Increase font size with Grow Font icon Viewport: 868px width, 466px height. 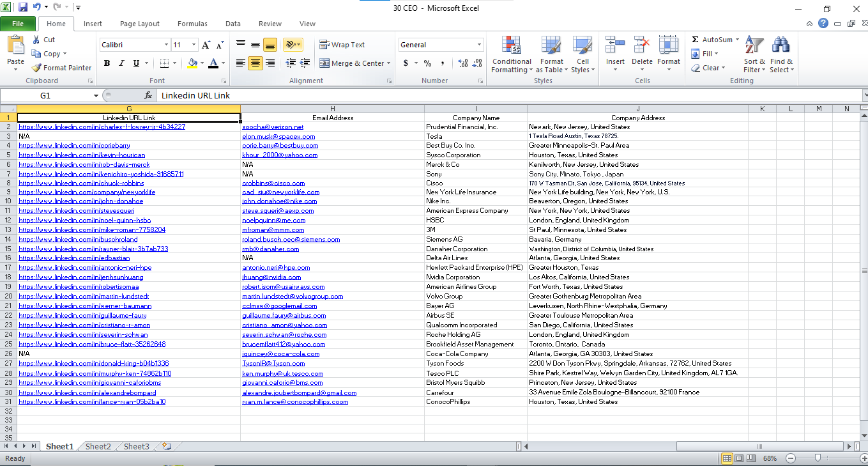tap(206, 45)
